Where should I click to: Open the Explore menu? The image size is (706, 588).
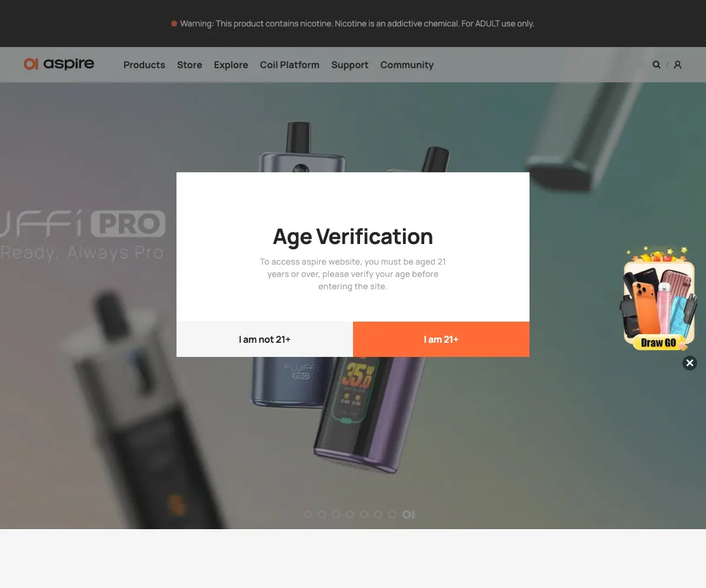click(x=231, y=65)
